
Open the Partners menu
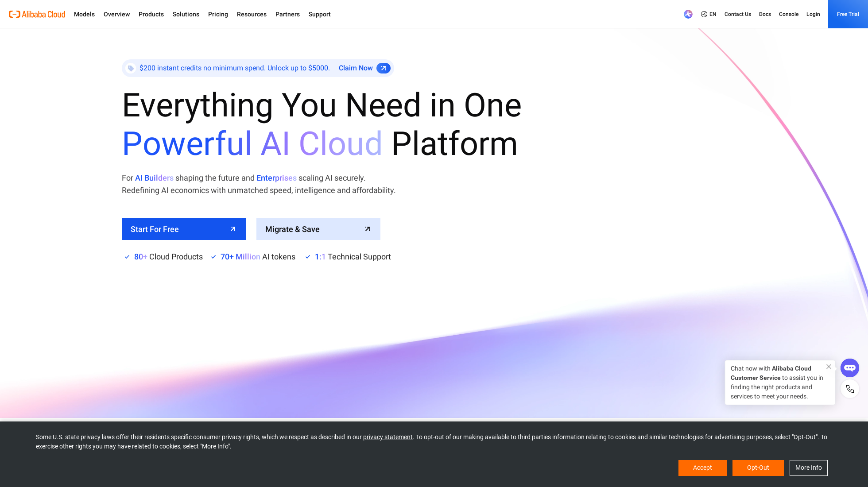click(x=287, y=14)
